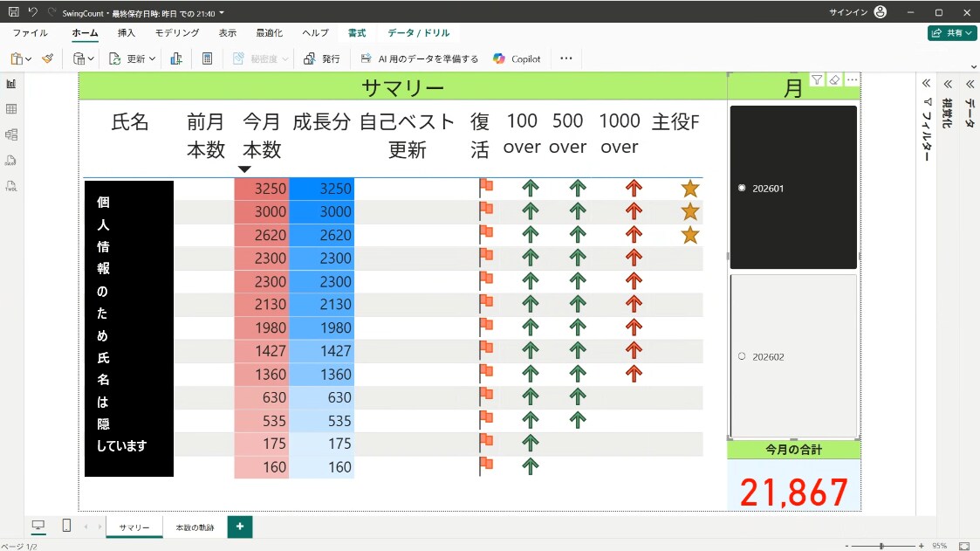Click the 氏名 column header

(x=130, y=121)
